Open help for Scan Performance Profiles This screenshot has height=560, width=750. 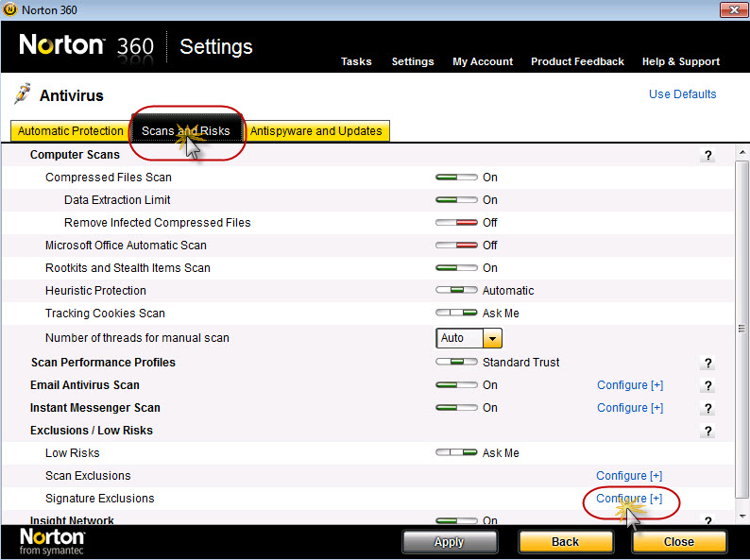(x=707, y=363)
